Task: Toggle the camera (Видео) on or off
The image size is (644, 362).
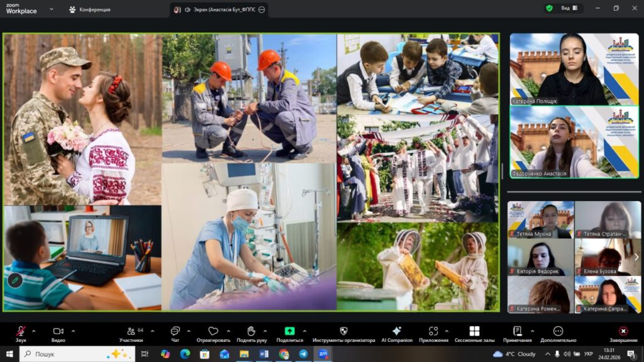Action: [x=58, y=331]
